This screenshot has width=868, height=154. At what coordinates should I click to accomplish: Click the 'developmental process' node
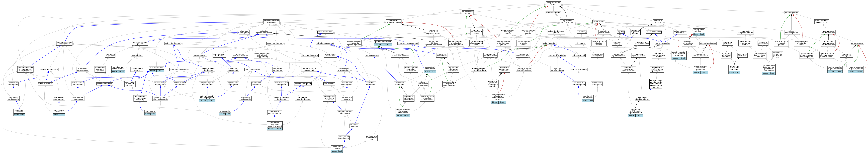click(x=468, y=13)
